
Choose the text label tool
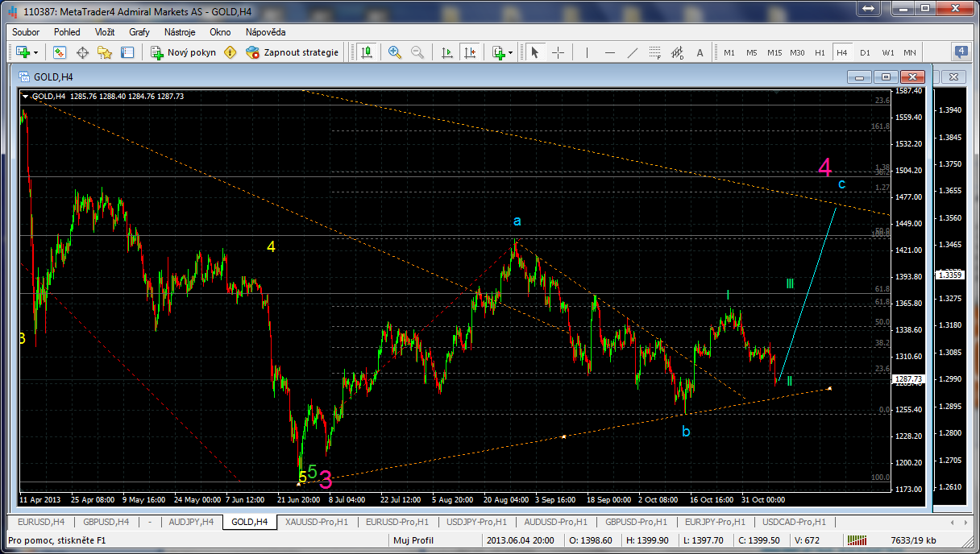pos(700,52)
